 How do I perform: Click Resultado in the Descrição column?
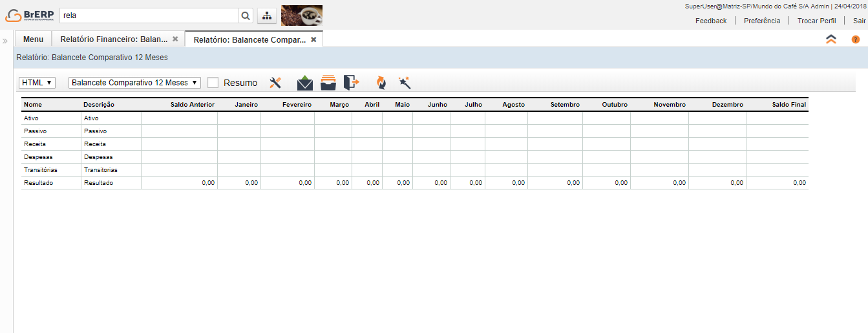pos(98,183)
